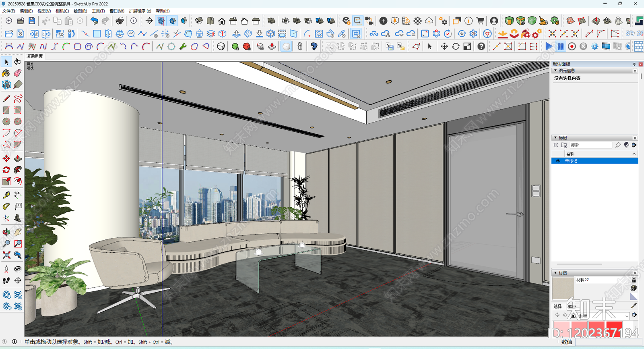Select the 未标记 tag row
The width and height of the screenshot is (644, 349).
pyautogui.click(x=595, y=161)
